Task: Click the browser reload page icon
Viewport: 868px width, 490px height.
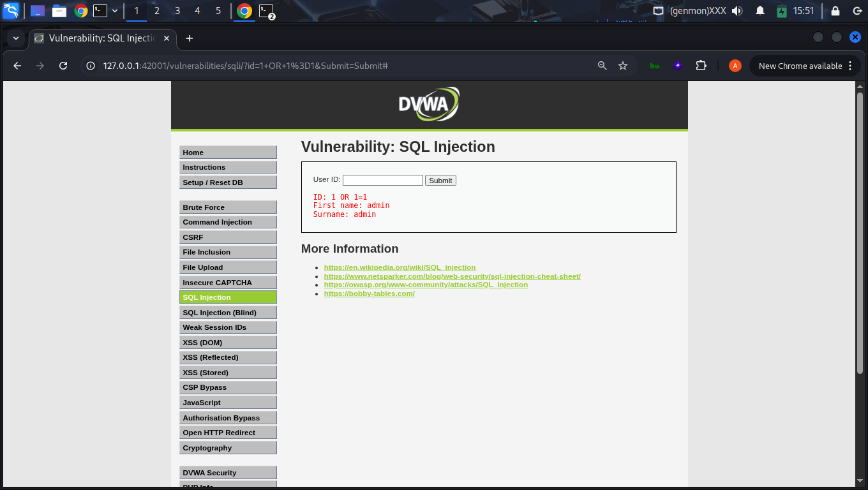Action: click(63, 66)
